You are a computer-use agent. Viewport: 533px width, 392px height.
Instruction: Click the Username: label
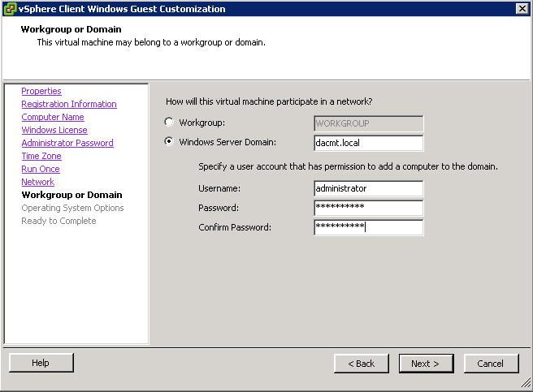(x=219, y=188)
